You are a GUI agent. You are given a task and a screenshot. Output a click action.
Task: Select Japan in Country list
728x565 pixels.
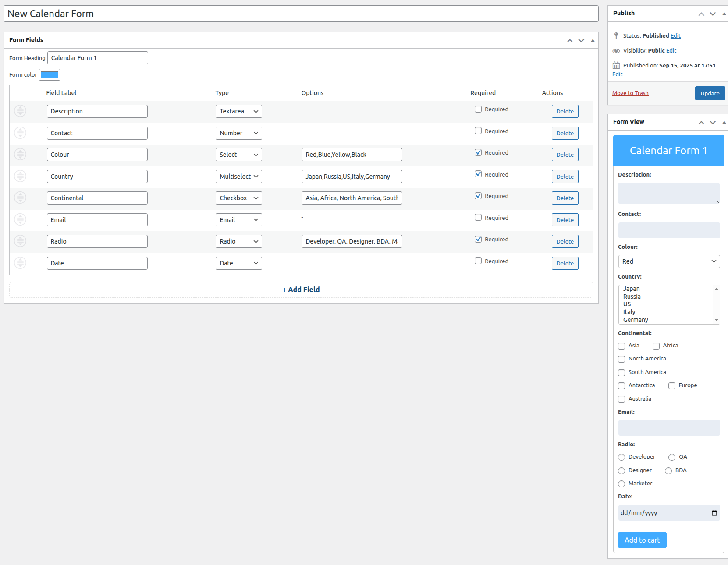[631, 289]
